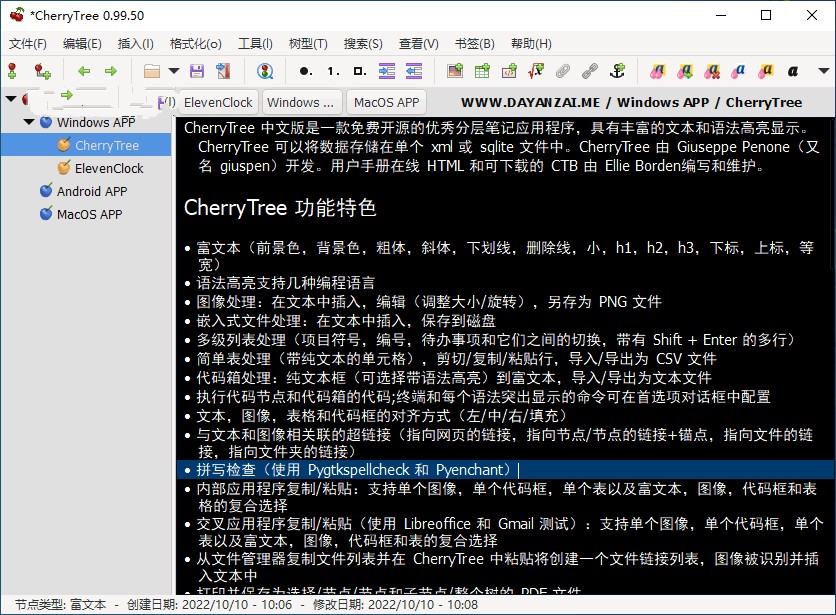Open find in all nodes search icon
The height and width of the screenshot is (615, 836).
click(265, 70)
